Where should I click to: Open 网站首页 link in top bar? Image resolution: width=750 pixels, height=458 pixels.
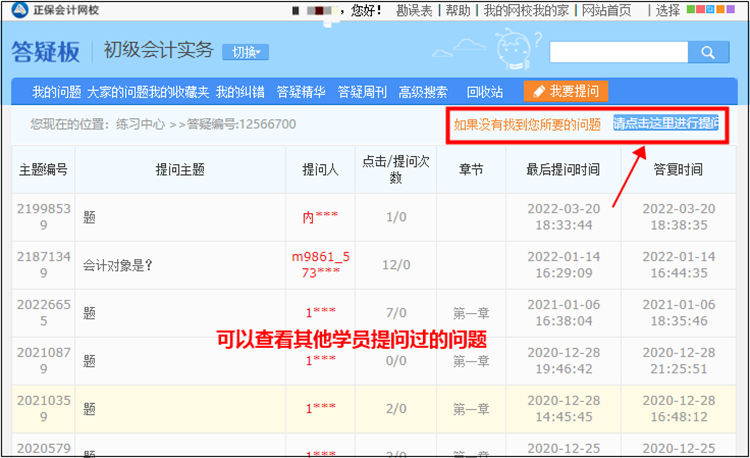coord(606,10)
